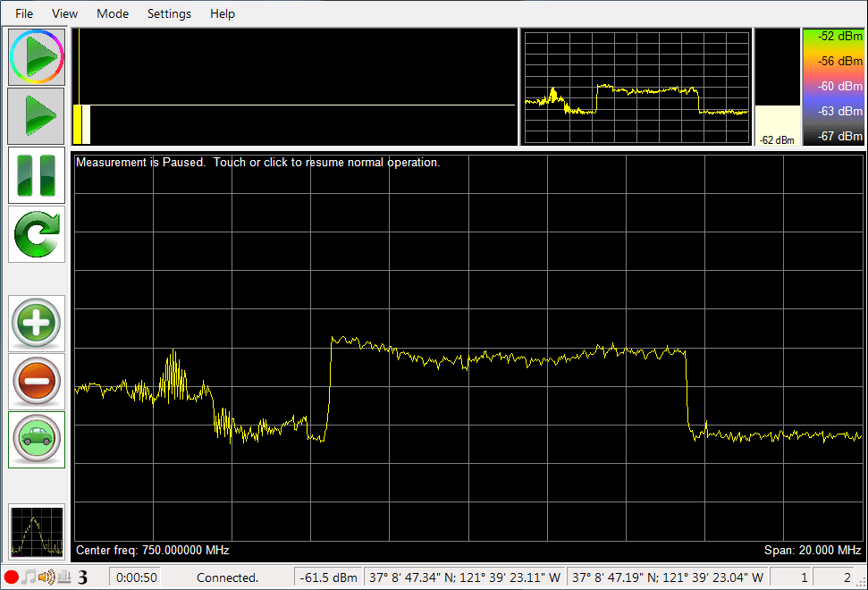This screenshot has width=868, height=590.
Task: Click the music note icon in status bar
Action: [28, 577]
